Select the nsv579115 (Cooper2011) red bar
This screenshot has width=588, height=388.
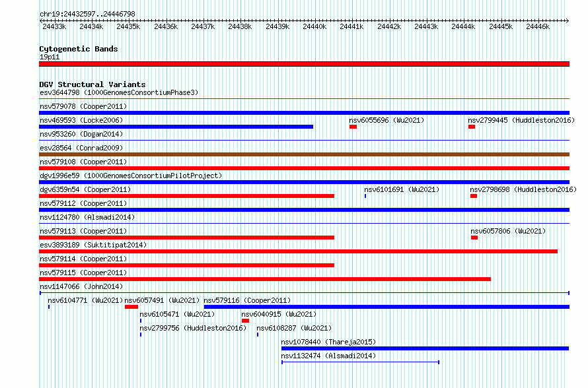pyautogui.click(x=265, y=279)
